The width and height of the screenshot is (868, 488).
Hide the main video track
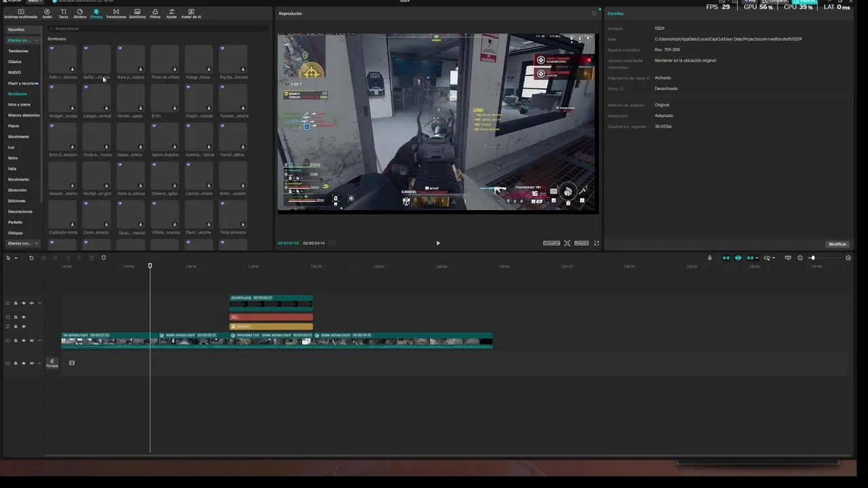pyautogui.click(x=23, y=340)
